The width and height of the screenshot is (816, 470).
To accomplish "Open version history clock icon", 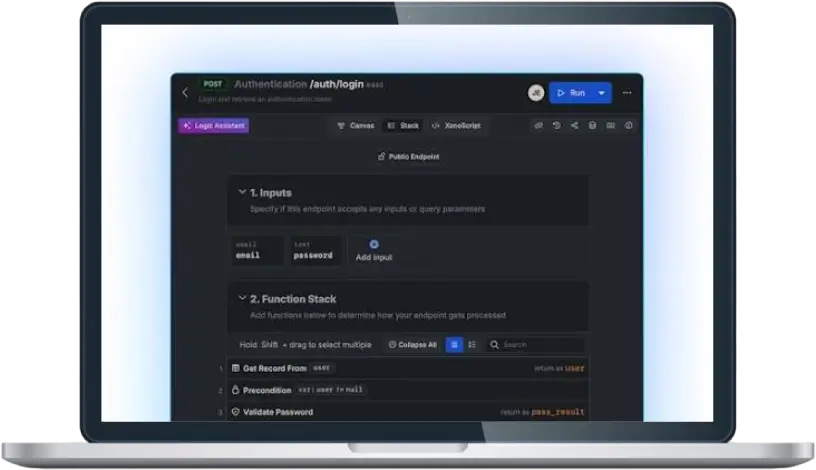I will pyautogui.click(x=556, y=125).
